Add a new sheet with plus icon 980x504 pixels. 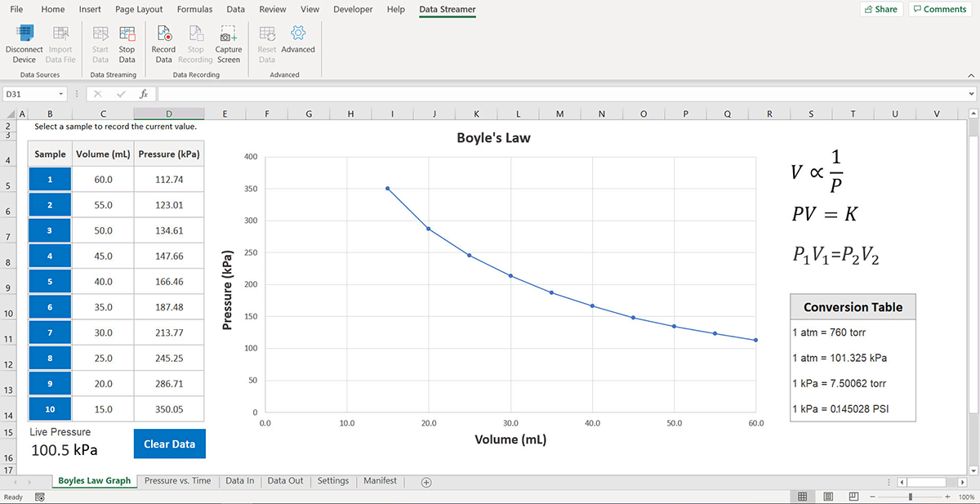tap(425, 482)
